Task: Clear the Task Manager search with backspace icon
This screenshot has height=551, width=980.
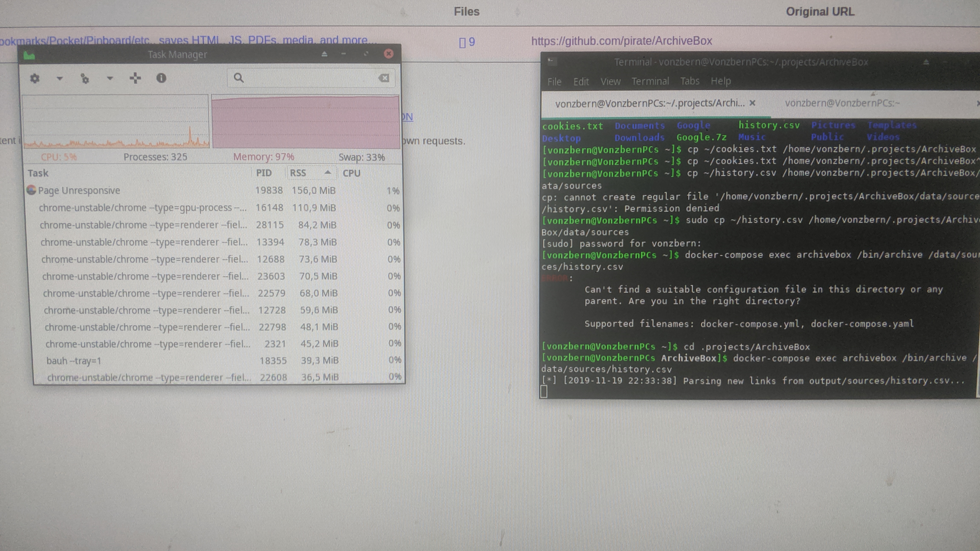Action: point(384,78)
